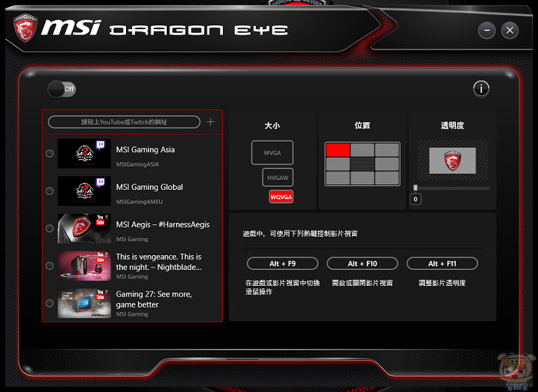
Task: Click the Alt + F9 hotkey button
Action: point(282,264)
